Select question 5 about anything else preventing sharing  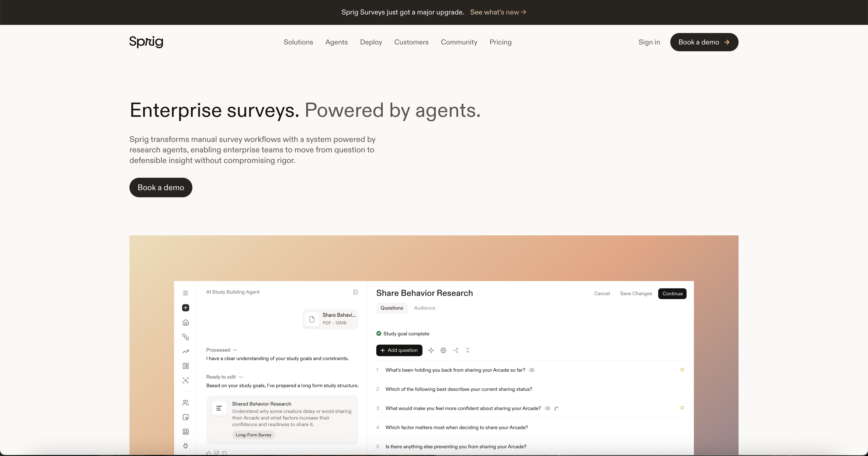coord(531,447)
